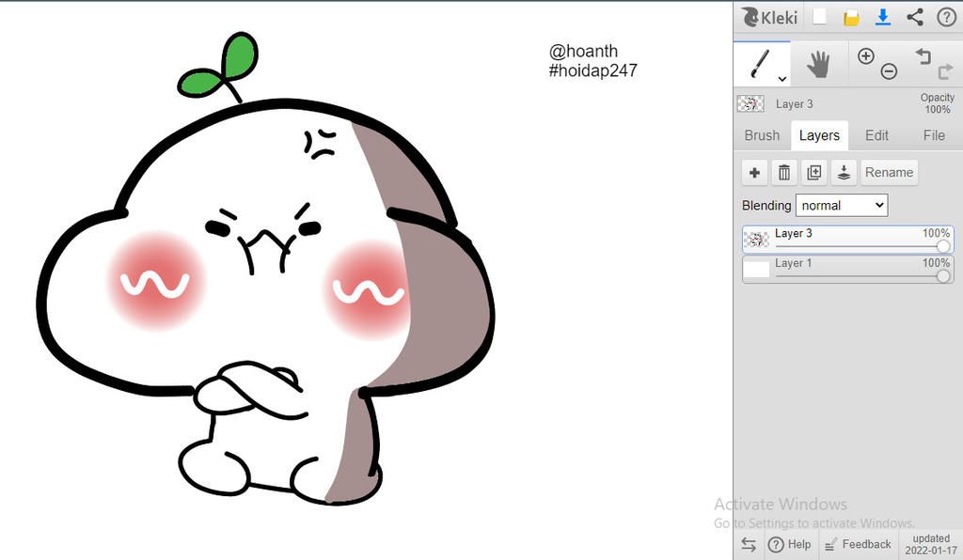The image size is (963, 560).
Task: Zoom in with the plus magnifier
Action: (x=866, y=56)
